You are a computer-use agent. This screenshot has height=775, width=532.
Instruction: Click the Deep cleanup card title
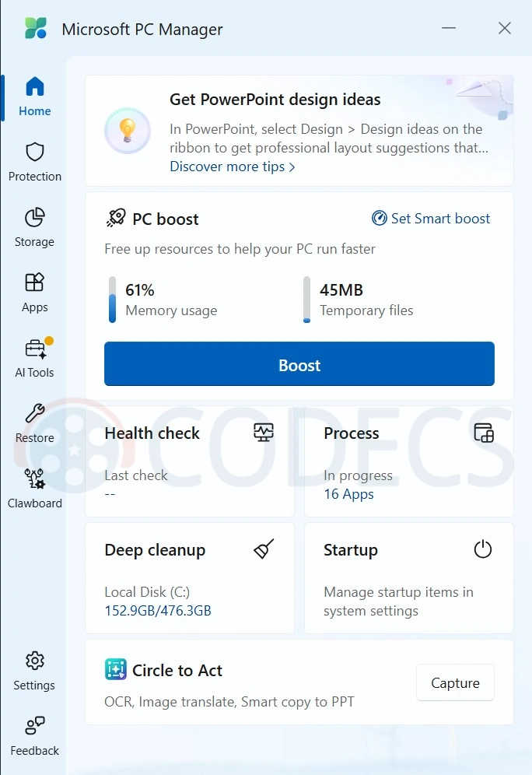click(x=155, y=550)
